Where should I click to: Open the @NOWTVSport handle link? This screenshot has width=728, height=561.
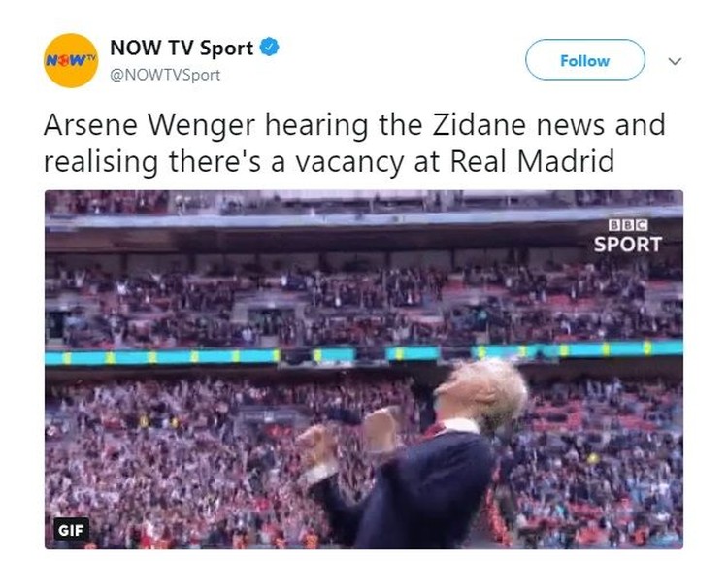(x=165, y=76)
